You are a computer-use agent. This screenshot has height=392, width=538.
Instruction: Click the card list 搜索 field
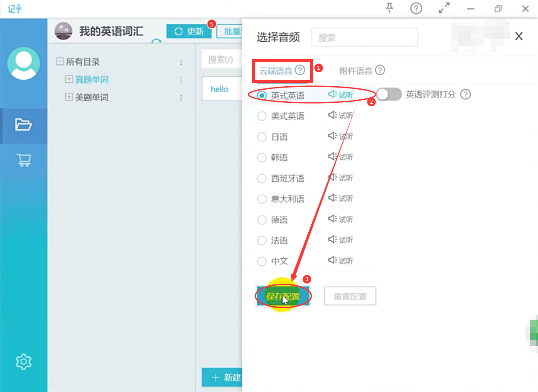point(222,59)
